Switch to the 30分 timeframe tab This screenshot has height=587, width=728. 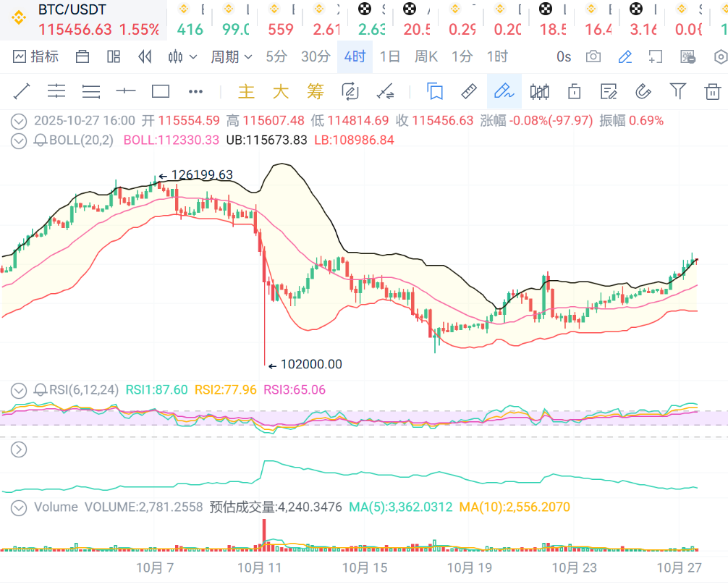click(x=316, y=56)
